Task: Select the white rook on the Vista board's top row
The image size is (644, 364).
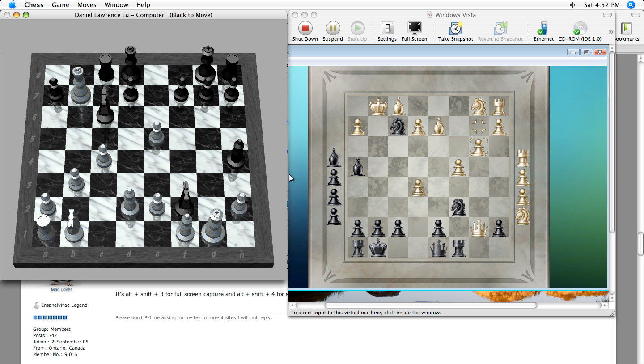Action: pyautogui.click(x=499, y=106)
